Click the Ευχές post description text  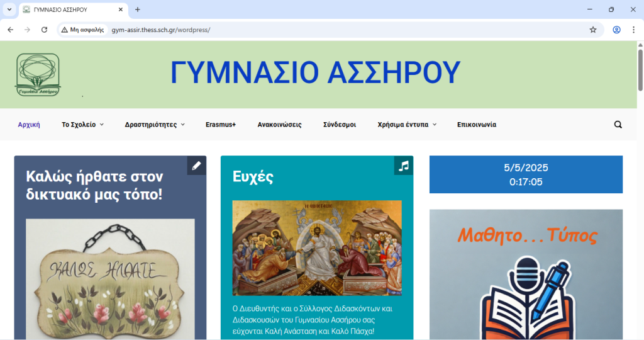pyautogui.click(x=313, y=320)
